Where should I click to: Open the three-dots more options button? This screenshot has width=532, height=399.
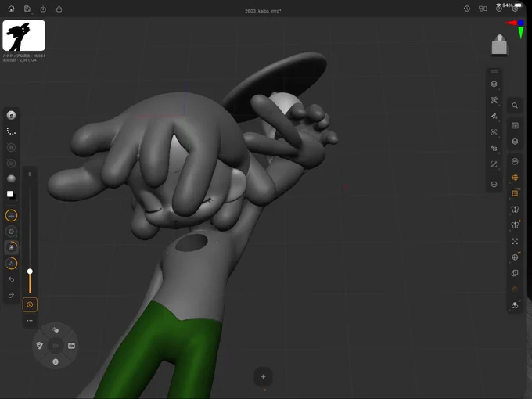[x=30, y=321]
